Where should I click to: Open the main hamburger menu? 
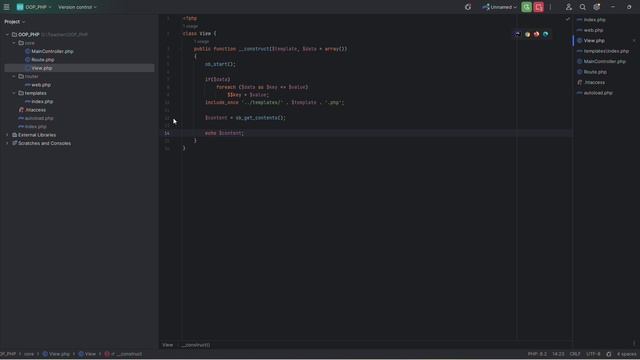coord(7,7)
